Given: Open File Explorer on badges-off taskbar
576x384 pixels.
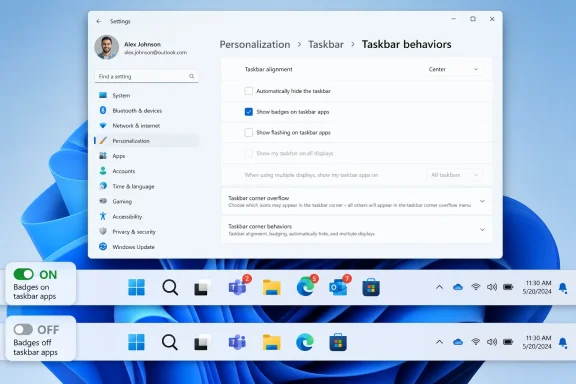Looking at the screenshot, I should (271, 342).
